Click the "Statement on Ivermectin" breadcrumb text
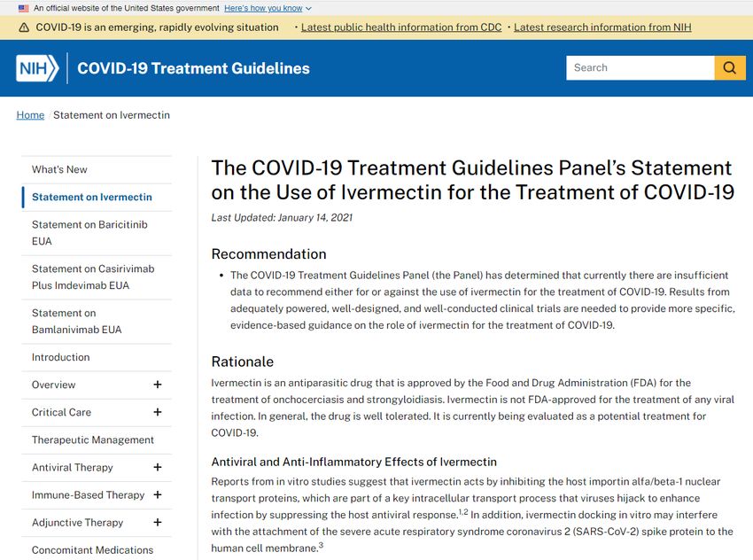 [x=112, y=115]
